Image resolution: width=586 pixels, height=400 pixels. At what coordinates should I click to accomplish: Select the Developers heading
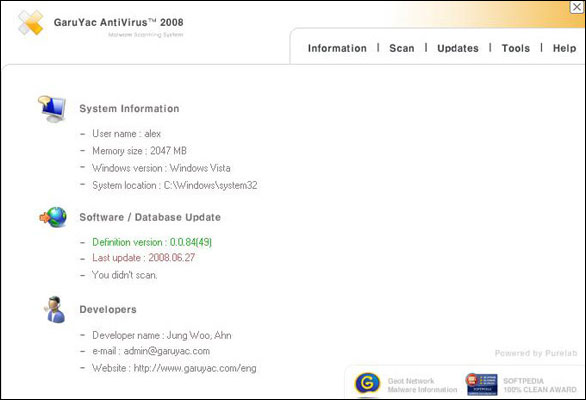[x=108, y=310]
